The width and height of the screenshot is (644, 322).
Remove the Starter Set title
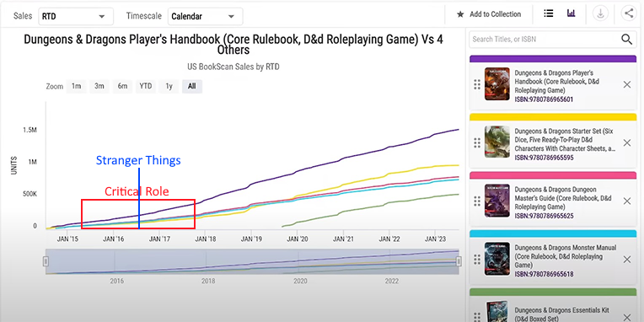pos(627,143)
